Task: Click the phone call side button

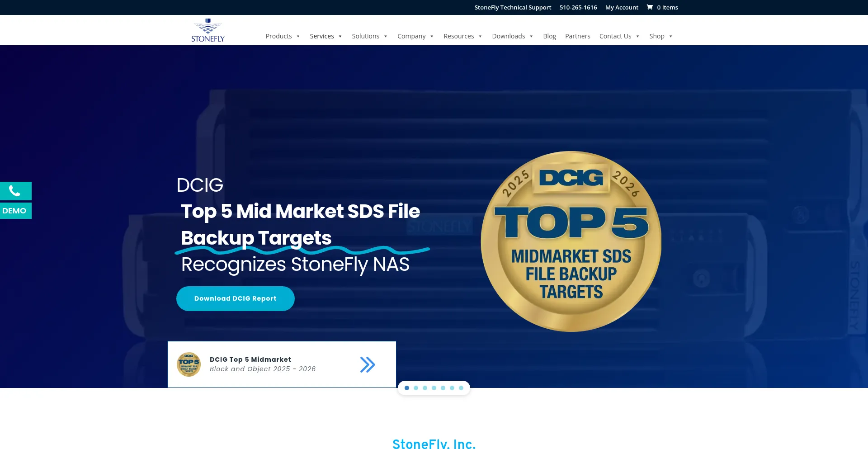Action: pos(15,191)
